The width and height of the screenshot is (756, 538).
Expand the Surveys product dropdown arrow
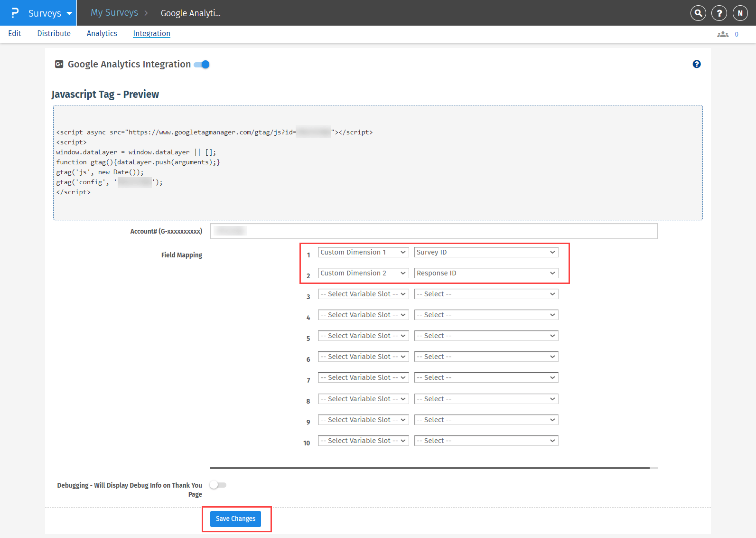click(69, 13)
